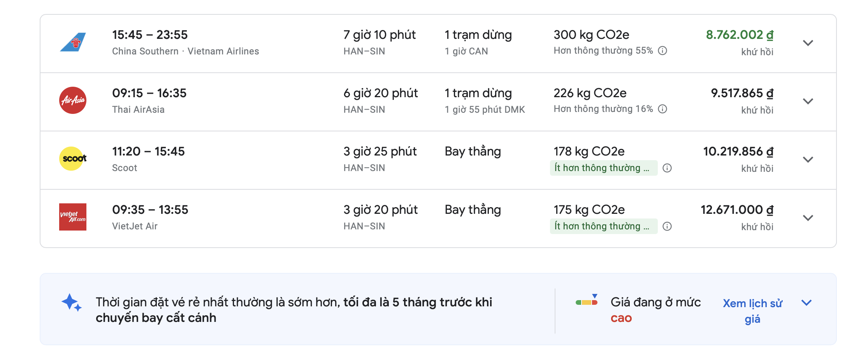Show emissions info icon for Scoot flight

pyautogui.click(x=667, y=168)
